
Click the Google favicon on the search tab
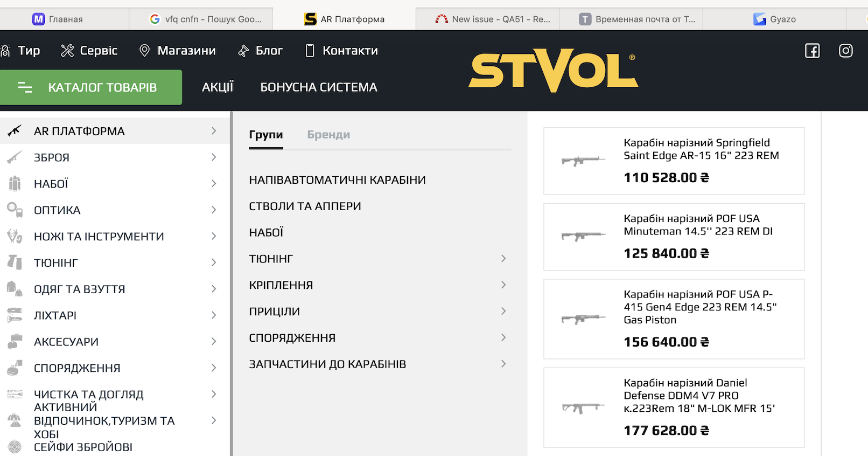click(x=155, y=19)
